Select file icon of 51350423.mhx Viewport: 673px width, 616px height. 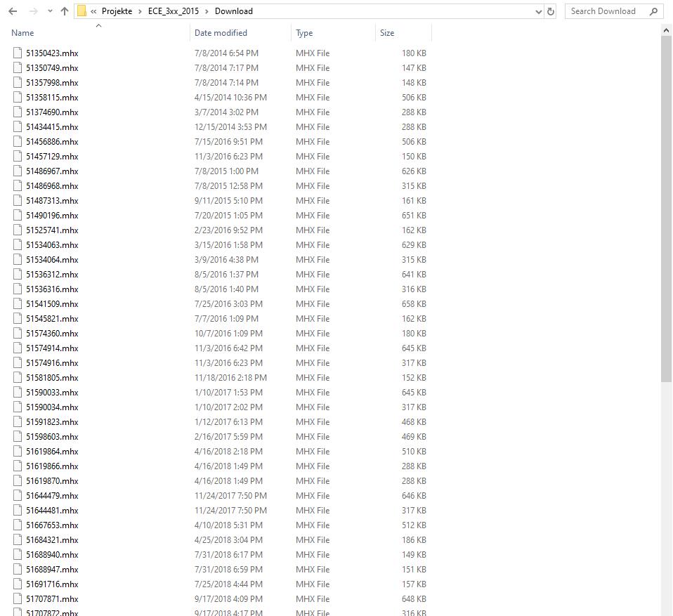pos(18,53)
